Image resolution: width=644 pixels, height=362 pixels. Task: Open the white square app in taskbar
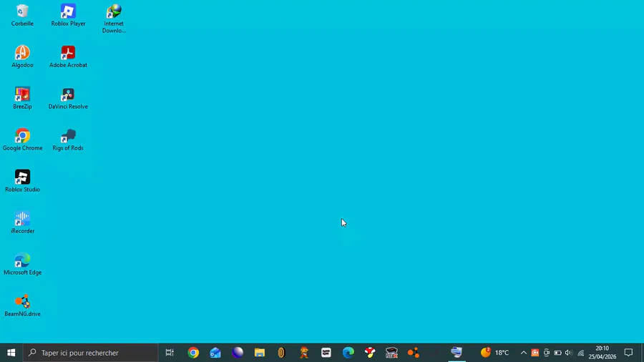326,353
